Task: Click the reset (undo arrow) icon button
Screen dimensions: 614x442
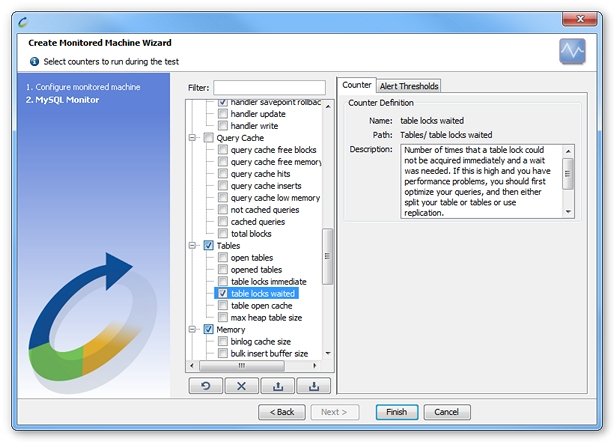Action: (206, 386)
